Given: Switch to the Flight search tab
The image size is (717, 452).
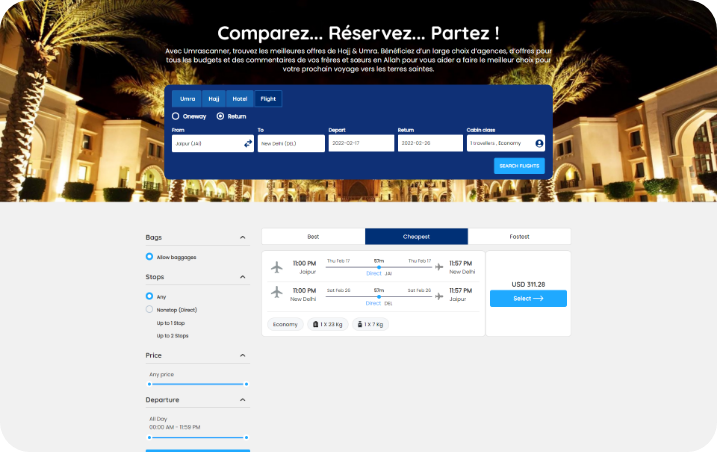Looking at the screenshot, I should [268, 99].
